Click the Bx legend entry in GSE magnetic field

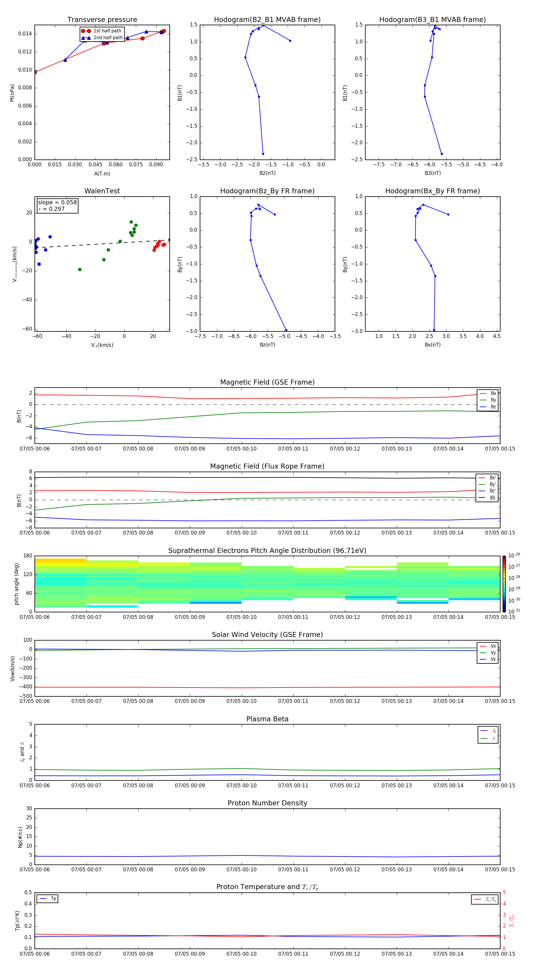click(x=488, y=393)
